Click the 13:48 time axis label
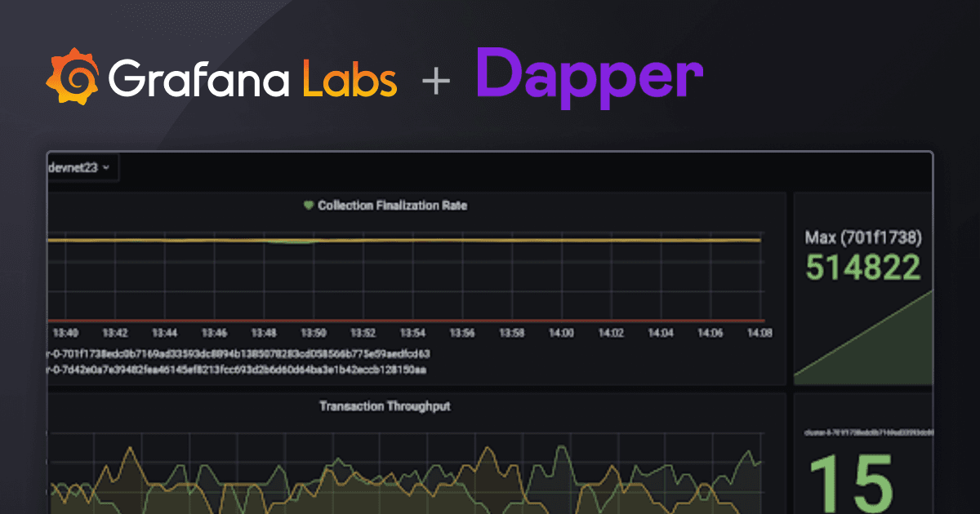The image size is (980, 514). pyautogui.click(x=264, y=333)
